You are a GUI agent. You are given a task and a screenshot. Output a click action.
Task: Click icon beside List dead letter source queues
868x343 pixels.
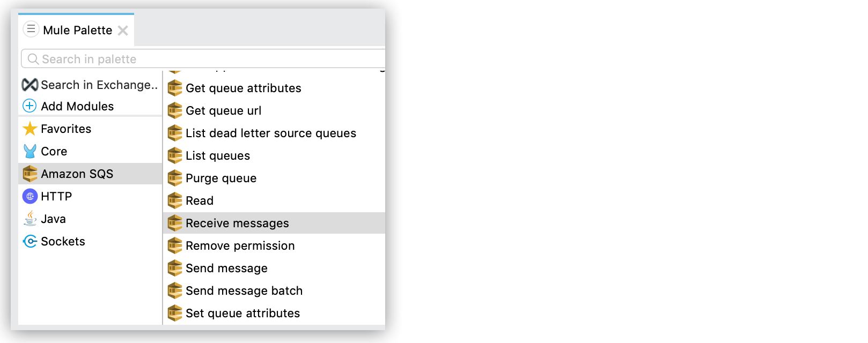[175, 133]
